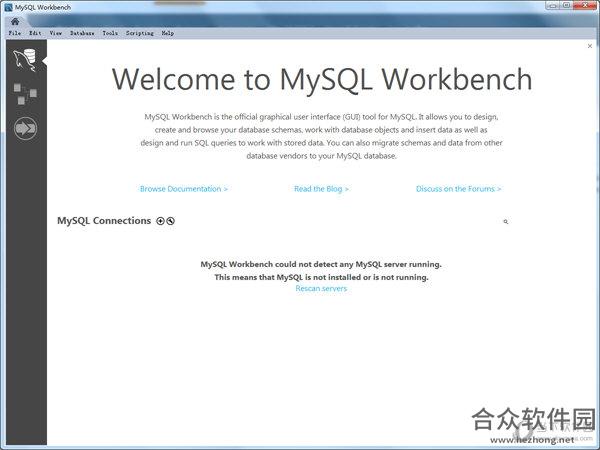Open the Help menu
This screenshot has height=450, width=600.
[168, 33]
